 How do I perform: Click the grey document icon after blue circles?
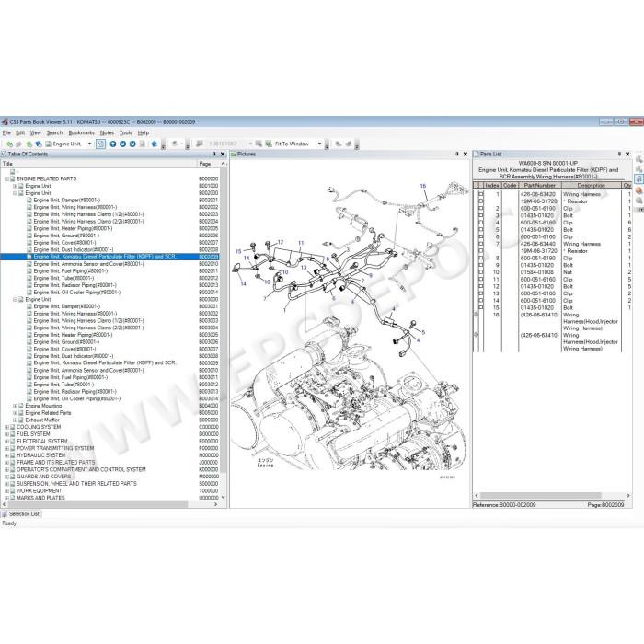coord(143,144)
